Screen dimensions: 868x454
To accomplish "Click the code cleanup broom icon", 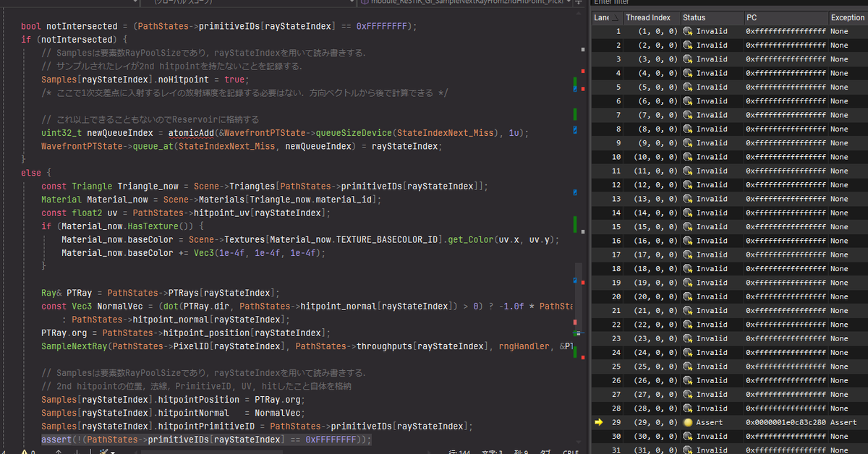I will point(103,450).
